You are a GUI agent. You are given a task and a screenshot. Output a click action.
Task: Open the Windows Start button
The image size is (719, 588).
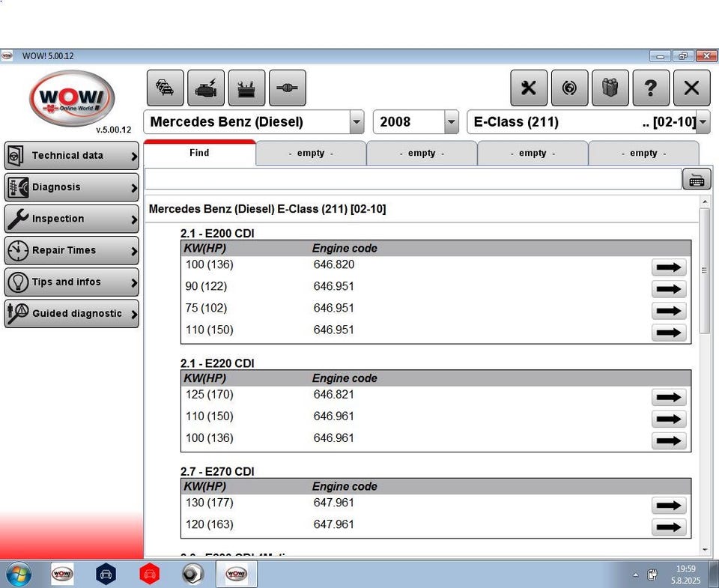(19, 575)
